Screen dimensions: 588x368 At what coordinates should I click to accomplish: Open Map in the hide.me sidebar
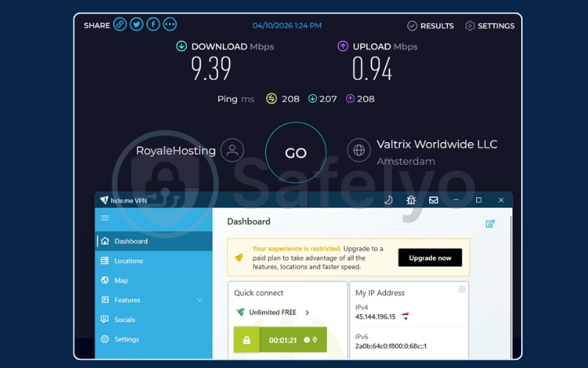154,280
